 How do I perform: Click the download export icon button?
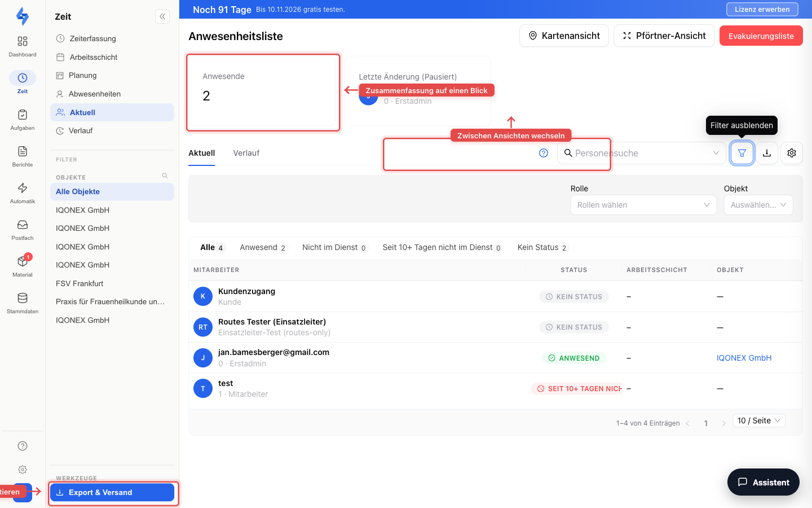767,153
